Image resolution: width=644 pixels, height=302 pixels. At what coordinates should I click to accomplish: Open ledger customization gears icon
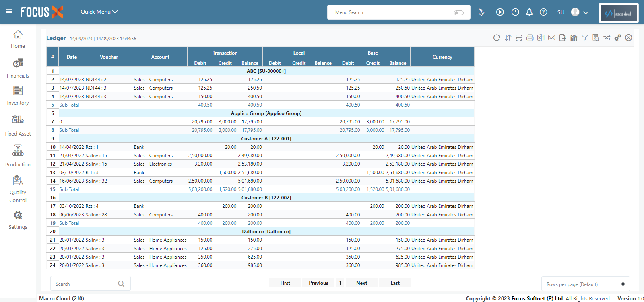[617, 38]
